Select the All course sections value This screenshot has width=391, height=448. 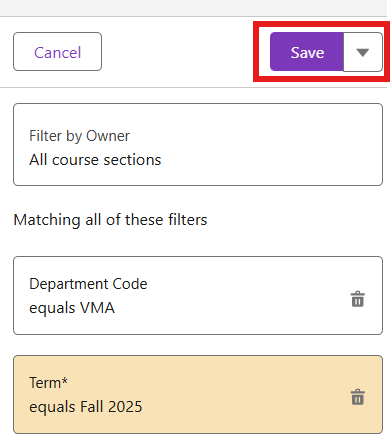[x=95, y=160]
